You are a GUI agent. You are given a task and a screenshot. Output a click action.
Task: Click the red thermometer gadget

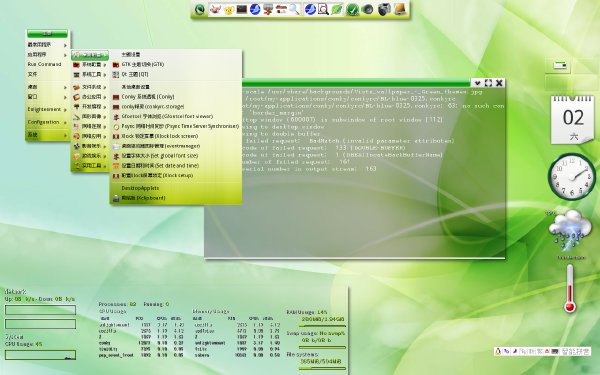tap(570, 289)
